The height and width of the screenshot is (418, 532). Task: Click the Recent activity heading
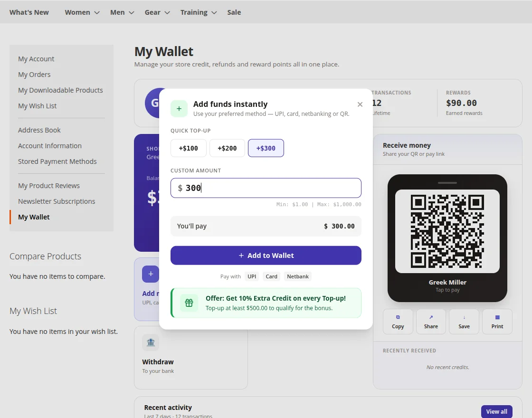pyautogui.click(x=168, y=407)
